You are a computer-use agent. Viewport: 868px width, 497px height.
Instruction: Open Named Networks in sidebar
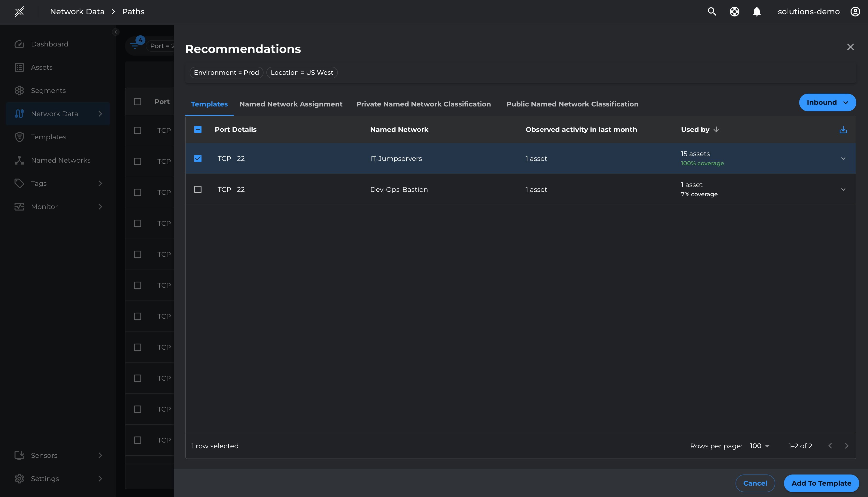(61, 160)
